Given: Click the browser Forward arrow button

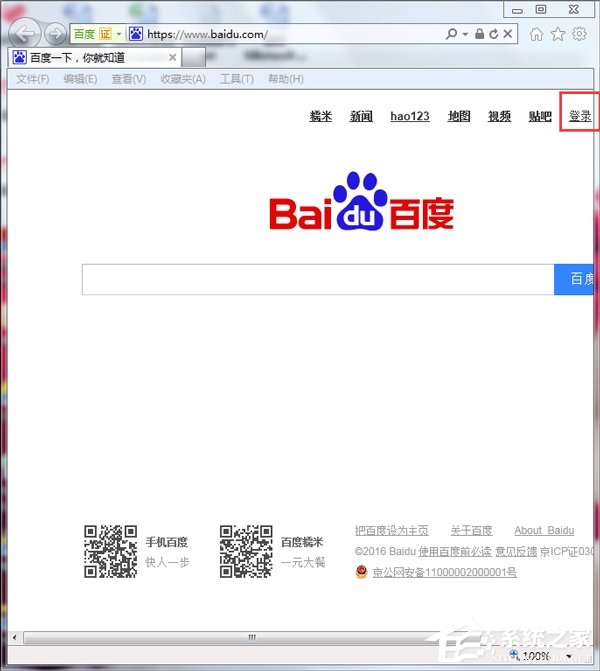Looking at the screenshot, I should (x=55, y=33).
